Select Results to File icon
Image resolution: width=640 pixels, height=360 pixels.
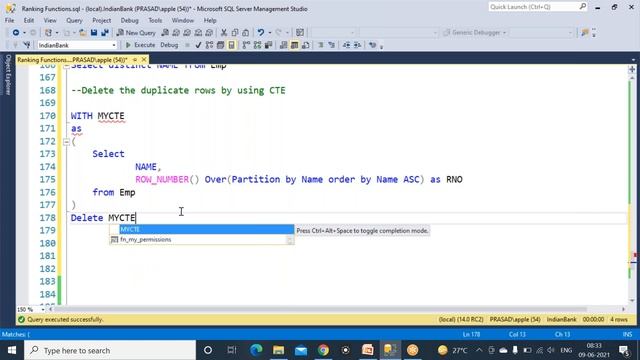[x=305, y=45]
